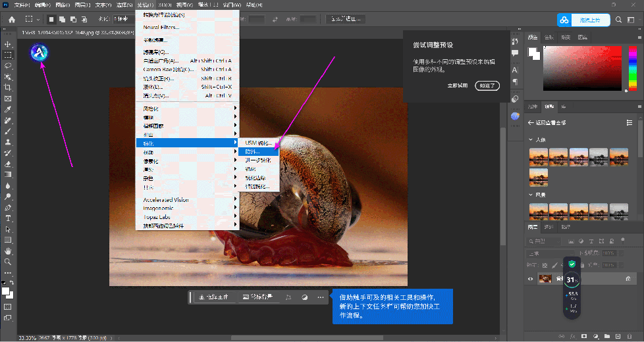The image size is (644, 342).
Task: Select the Crop tool
Action: 8,87
